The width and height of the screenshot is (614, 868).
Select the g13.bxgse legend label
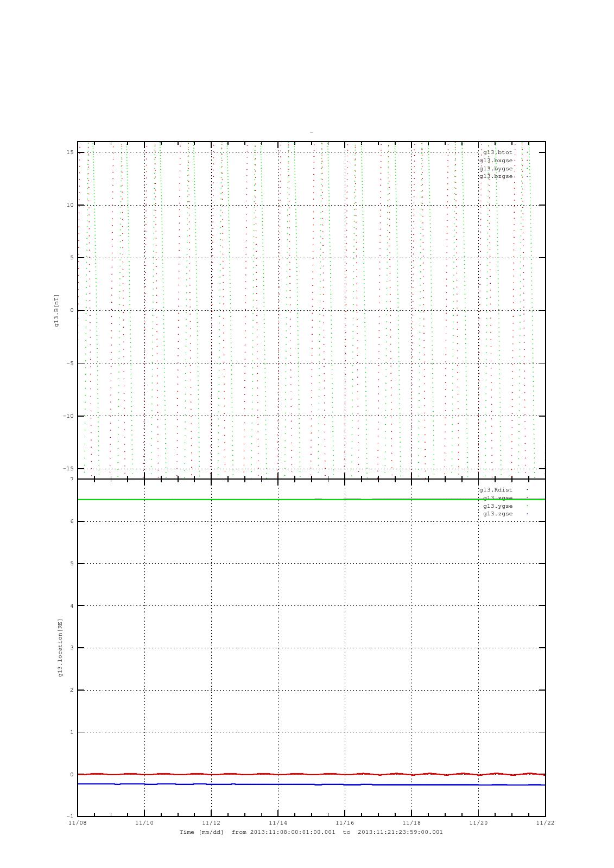click(x=496, y=161)
